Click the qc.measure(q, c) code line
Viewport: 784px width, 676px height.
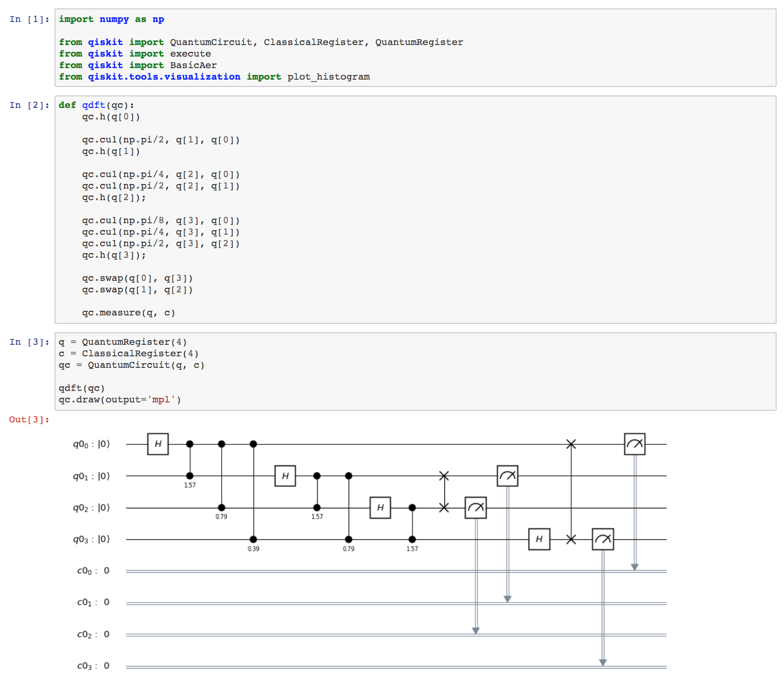coord(128,313)
